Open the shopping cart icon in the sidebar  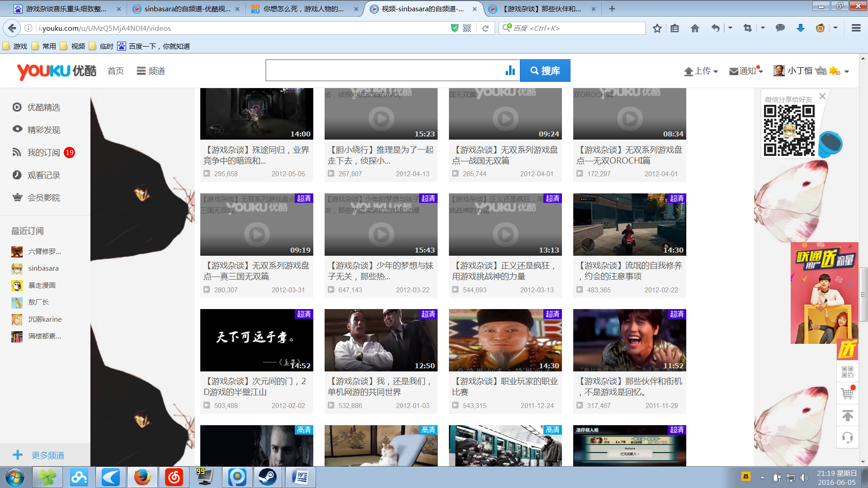847,393
